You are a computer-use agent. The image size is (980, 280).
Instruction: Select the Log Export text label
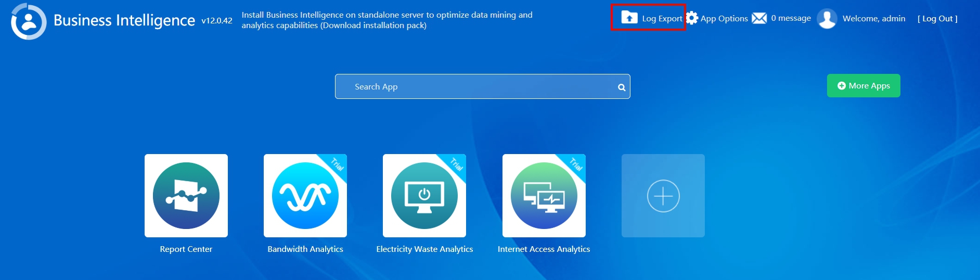coord(662,19)
